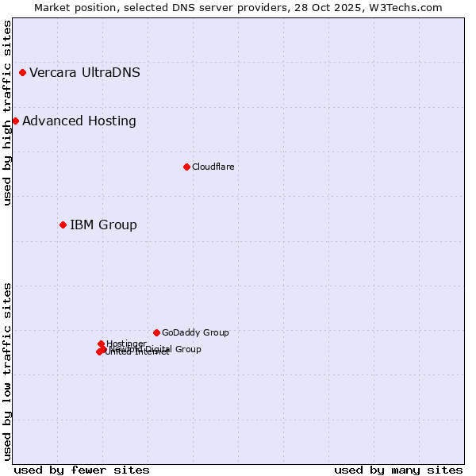Click the 'used by many sites' axis label
476x476 pixels.
[x=398, y=470]
